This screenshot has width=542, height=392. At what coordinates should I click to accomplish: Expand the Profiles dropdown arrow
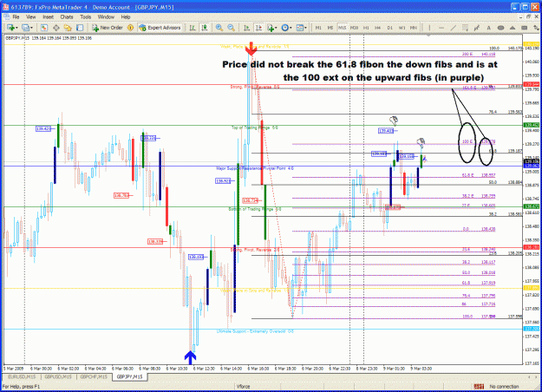[31, 28]
